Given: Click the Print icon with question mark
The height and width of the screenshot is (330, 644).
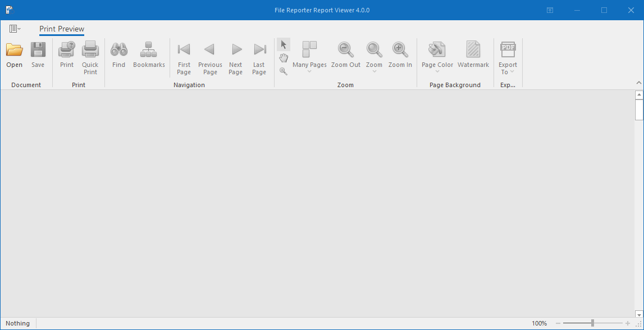Looking at the screenshot, I should click(67, 55).
